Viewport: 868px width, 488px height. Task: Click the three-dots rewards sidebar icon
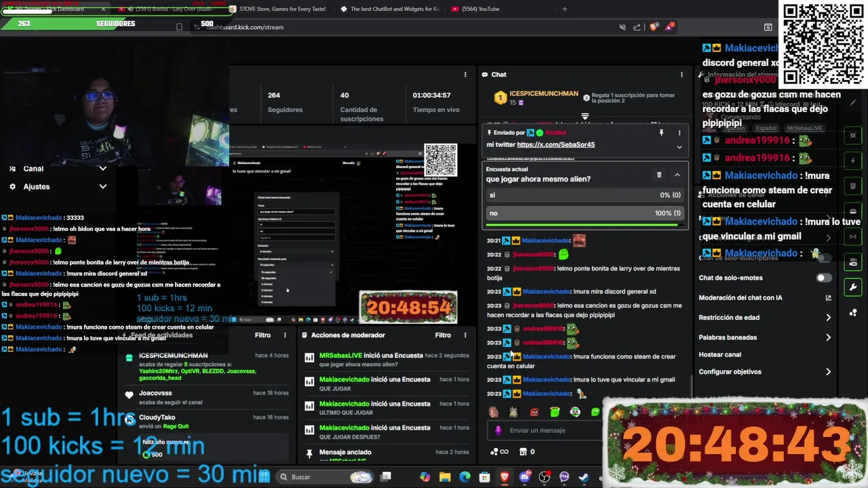coord(853,312)
